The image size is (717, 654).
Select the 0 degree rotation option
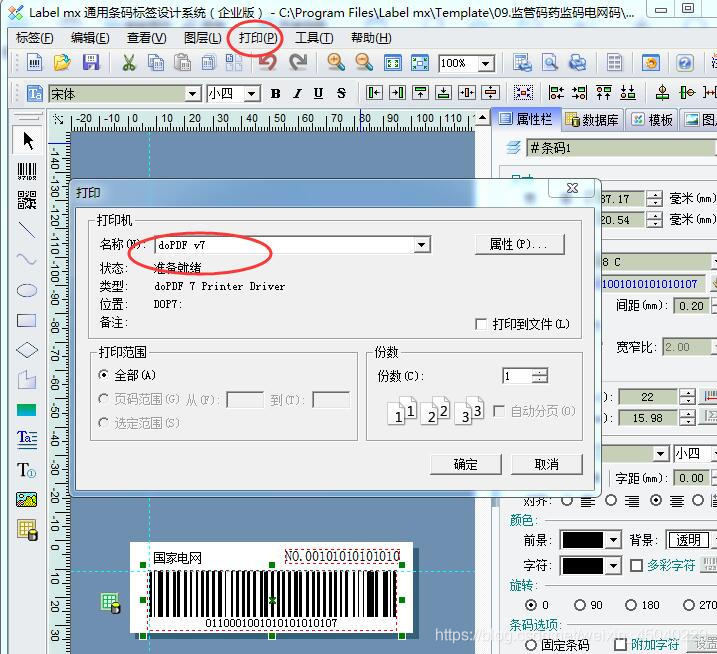pos(531,605)
